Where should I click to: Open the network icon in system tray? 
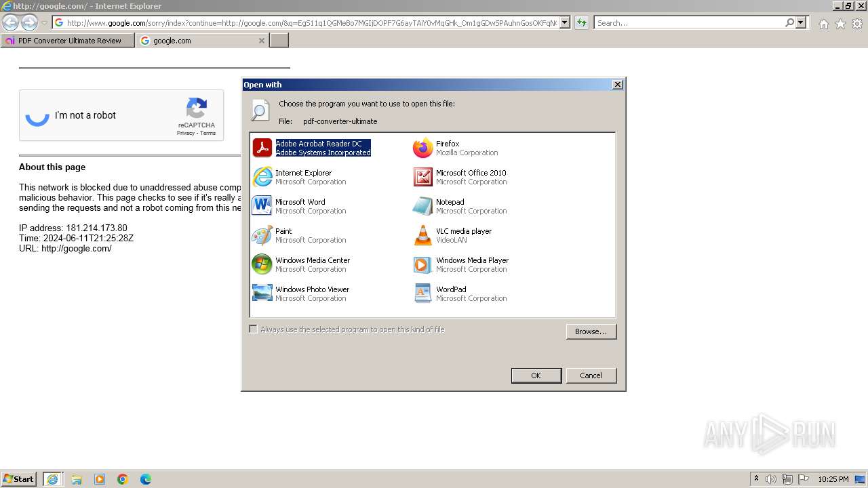click(x=787, y=479)
